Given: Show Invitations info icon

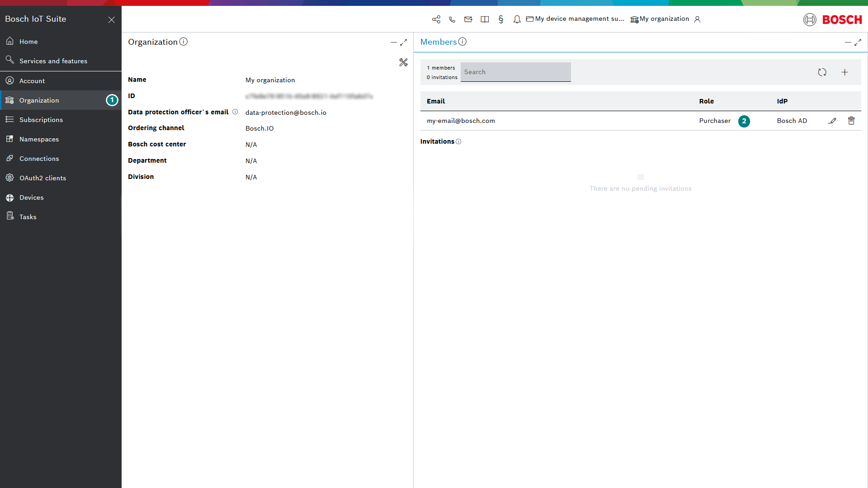Looking at the screenshot, I should (x=458, y=141).
